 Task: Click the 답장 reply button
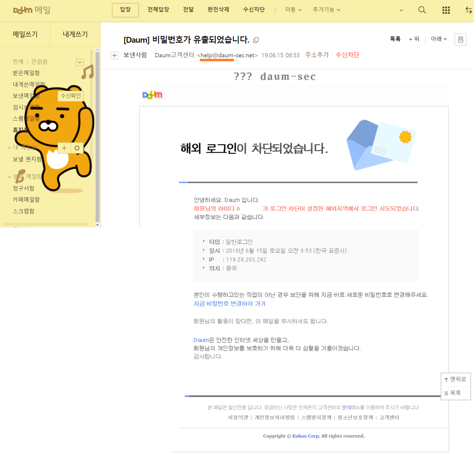[125, 10]
